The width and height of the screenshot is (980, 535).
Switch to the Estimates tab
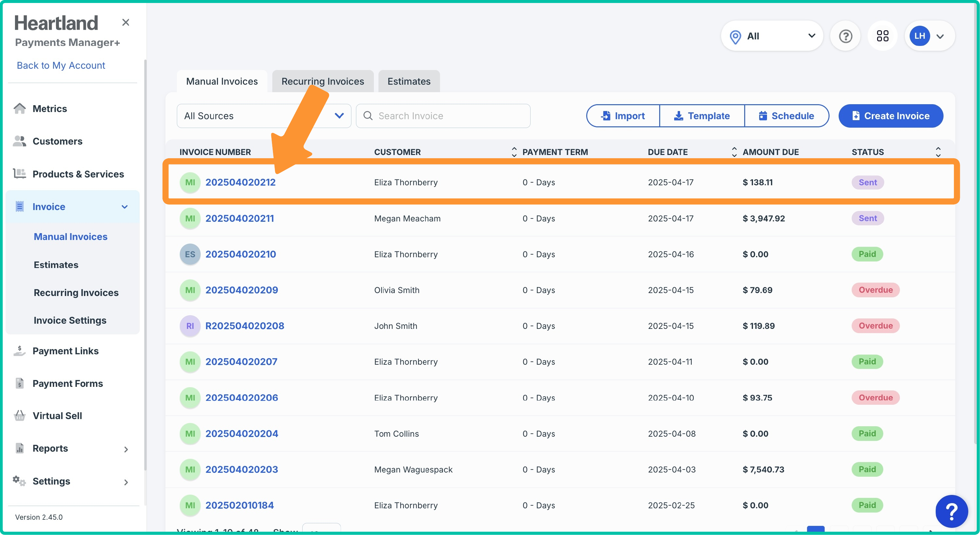pyautogui.click(x=409, y=81)
